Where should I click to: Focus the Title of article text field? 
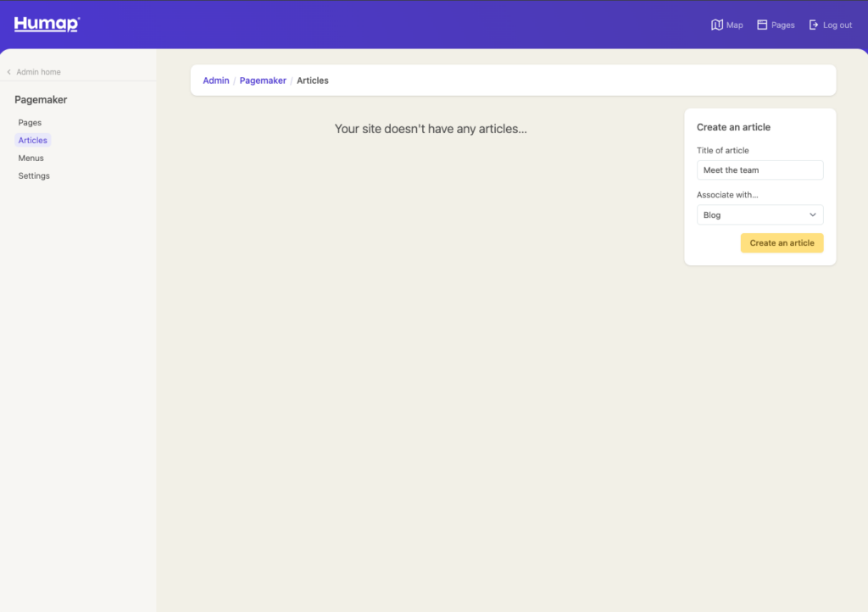tap(759, 170)
